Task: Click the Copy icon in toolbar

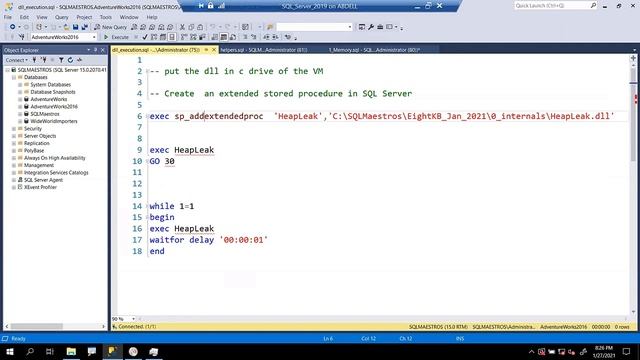Action: 191,27
